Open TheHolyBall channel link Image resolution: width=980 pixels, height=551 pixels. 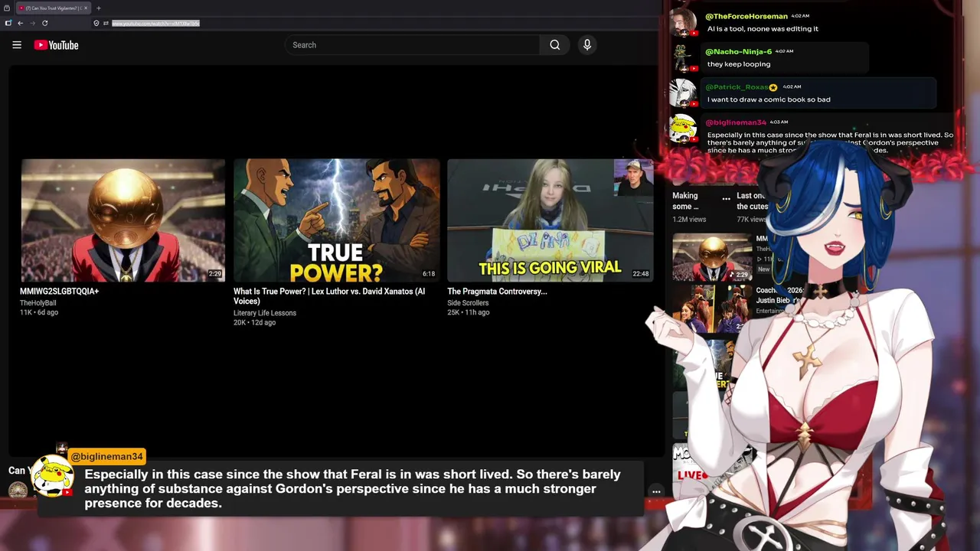point(38,303)
